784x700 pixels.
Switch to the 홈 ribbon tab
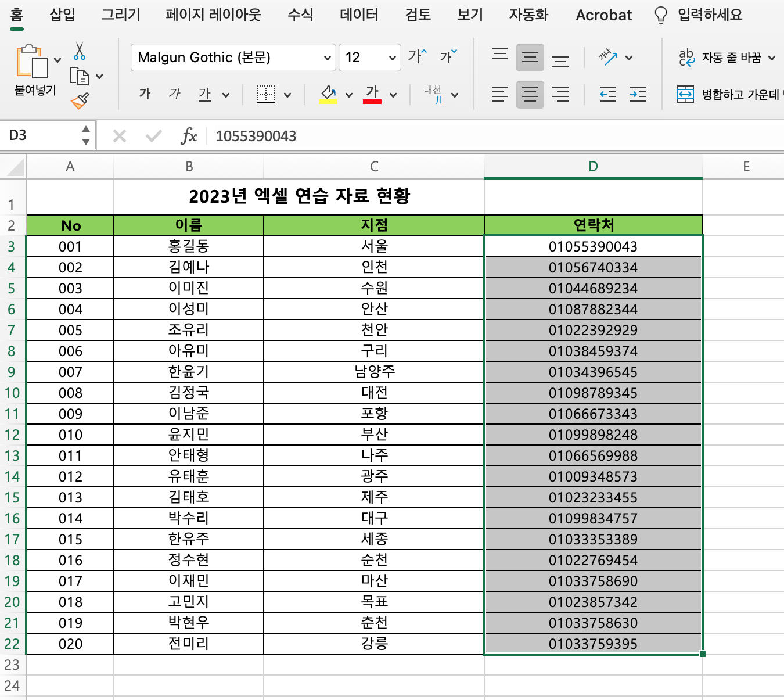coord(16,15)
